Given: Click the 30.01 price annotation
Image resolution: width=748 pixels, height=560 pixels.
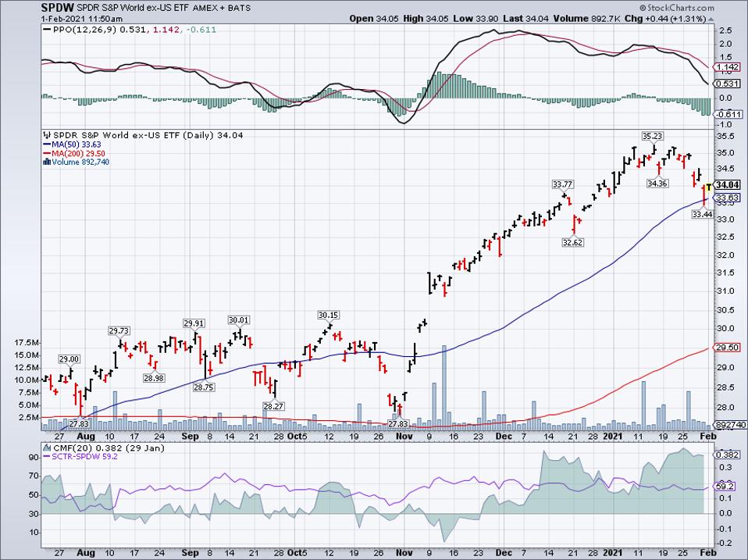Looking at the screenshot, I should pos(238,320).
